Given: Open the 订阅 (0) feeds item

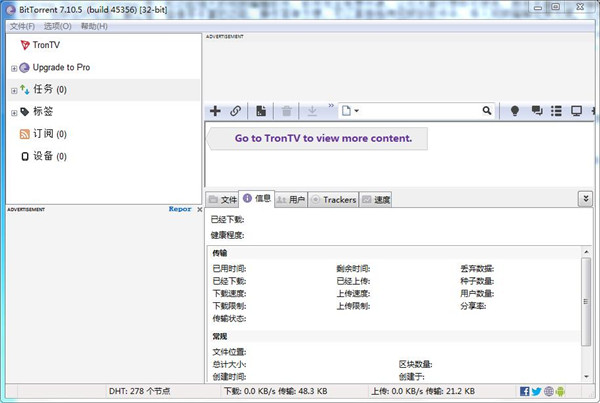Looking at the screenshot, I should click(x=50, y=134).
